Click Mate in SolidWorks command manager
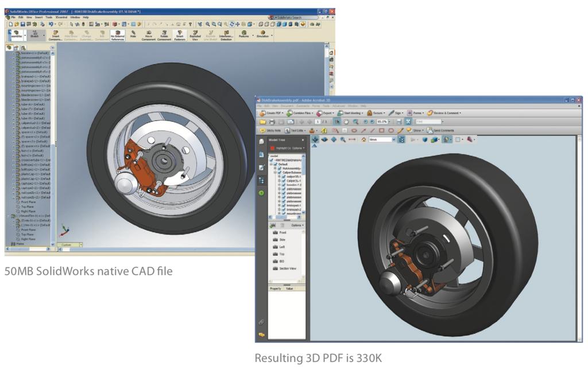 coord(133,34)
